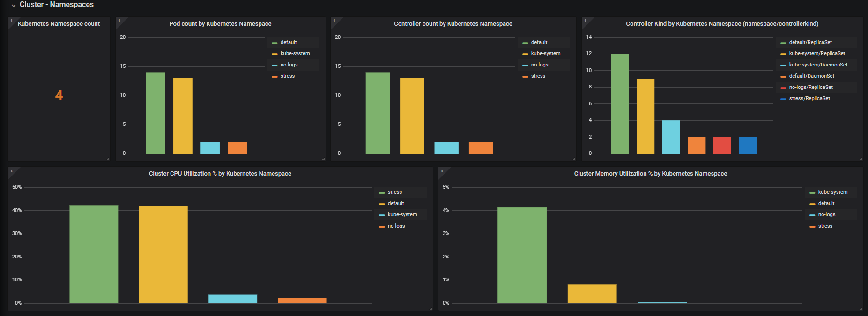Image resolution: width=868 pixels, height=316 pixels.
Task: Open info icon on Cluster Memory Utilization panel
Action: coord(442,170)
